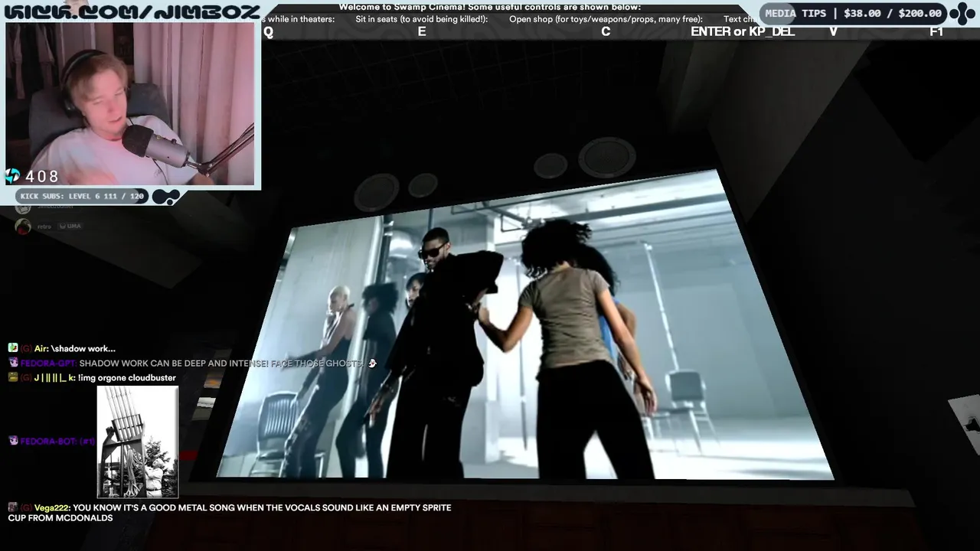Open the orgone cloudbuster image thumbnail
Viewport: 980px width, 551px height.
pos(138,442)
